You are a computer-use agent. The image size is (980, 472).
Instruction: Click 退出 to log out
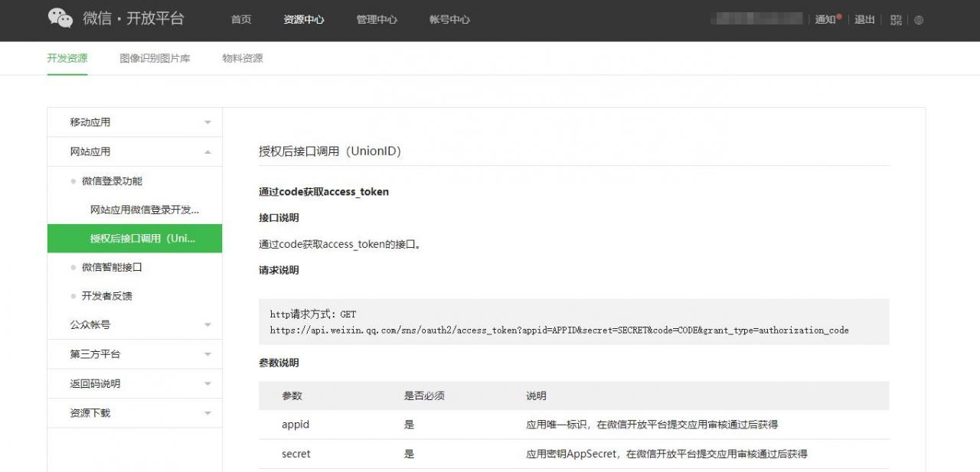click(x=864, y=20)
